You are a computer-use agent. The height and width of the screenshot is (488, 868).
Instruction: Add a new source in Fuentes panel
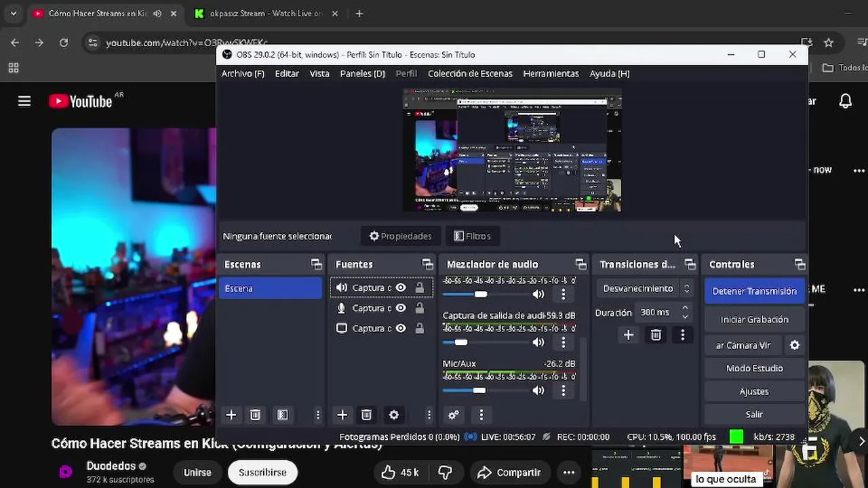[342, 415]
